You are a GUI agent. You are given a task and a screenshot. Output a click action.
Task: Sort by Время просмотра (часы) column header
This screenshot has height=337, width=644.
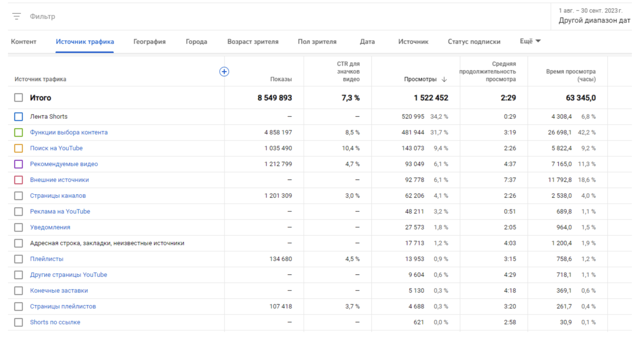click(571, 75)
